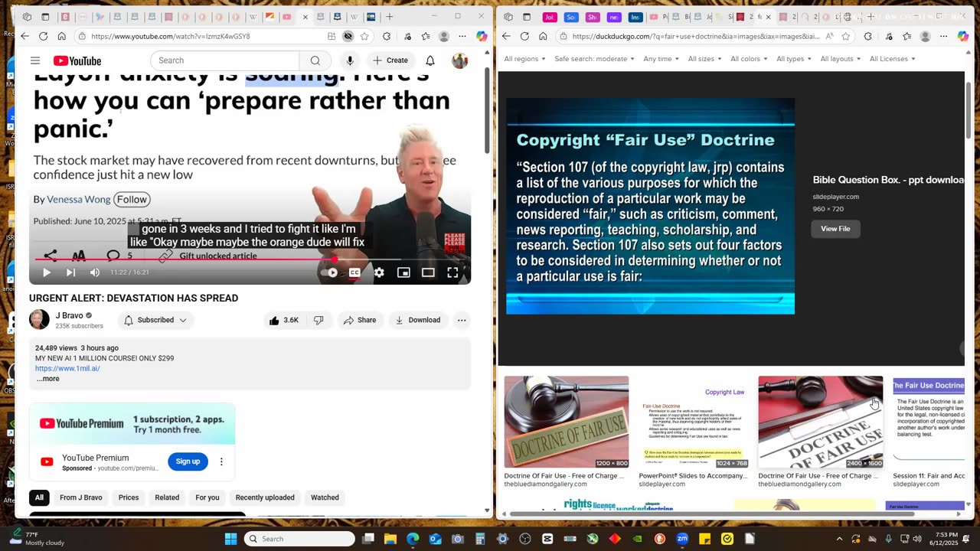Toggle theater mode in player
This screenshot has height=551, width=980.
pos(428,272)
